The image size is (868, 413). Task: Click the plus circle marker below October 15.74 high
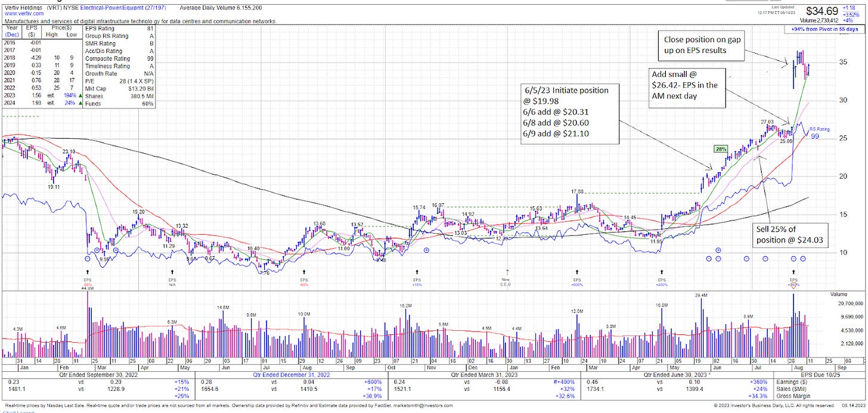[x=426, y=251]
